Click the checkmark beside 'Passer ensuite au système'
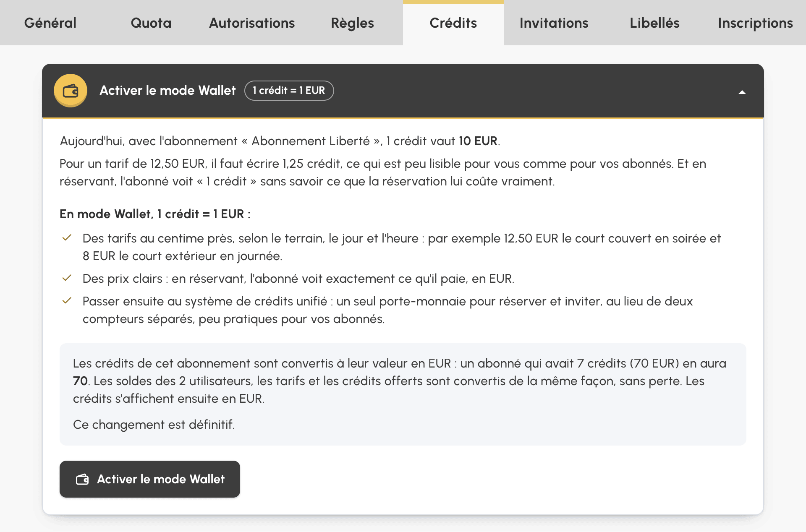Image resolution: width=806 pixels, height=532 pixels. [67, 301]
